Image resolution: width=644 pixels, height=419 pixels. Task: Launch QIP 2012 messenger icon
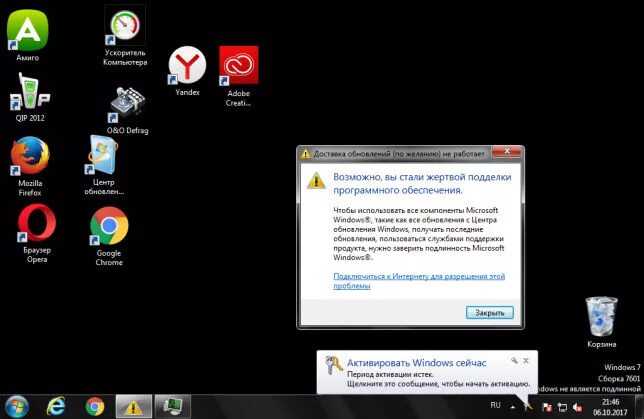tap(30, 97)
